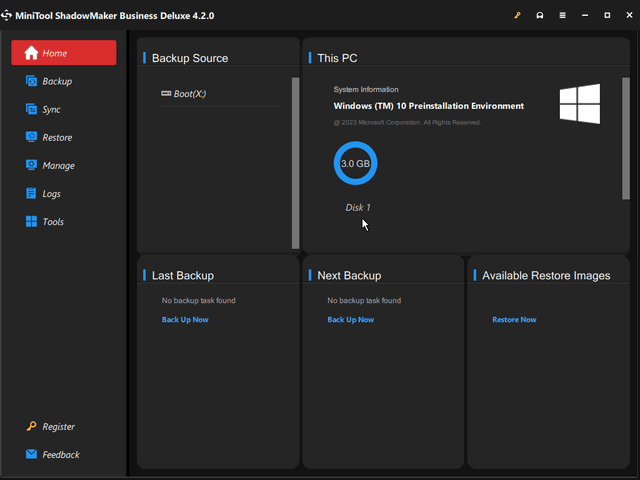Click Back Up Now under Next Backup

tap(350, 320)
